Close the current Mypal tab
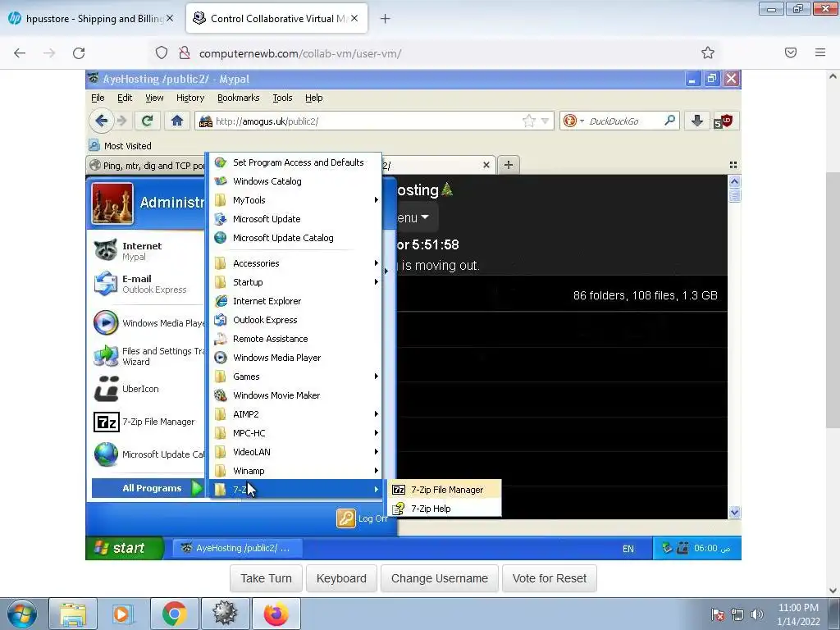 (x=486, y=165)
